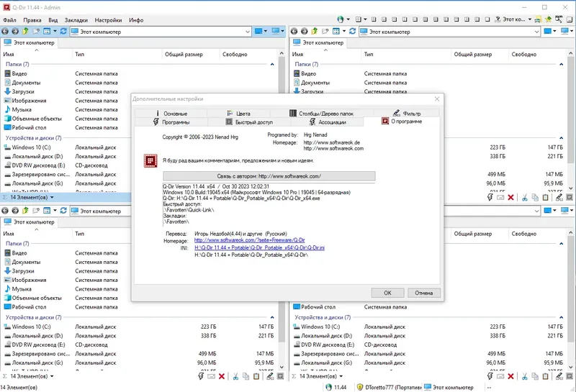
Task: Click magnifier zoom icon in main toolbar
Action: 559,19
